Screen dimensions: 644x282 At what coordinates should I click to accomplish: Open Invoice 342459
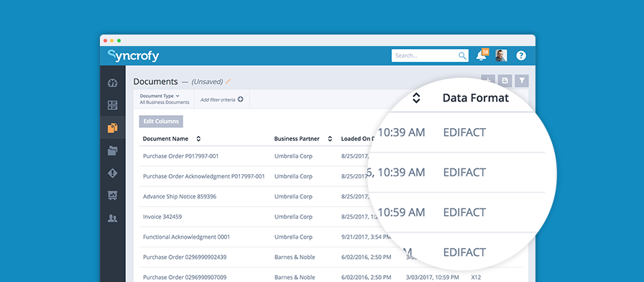(162, 217)
